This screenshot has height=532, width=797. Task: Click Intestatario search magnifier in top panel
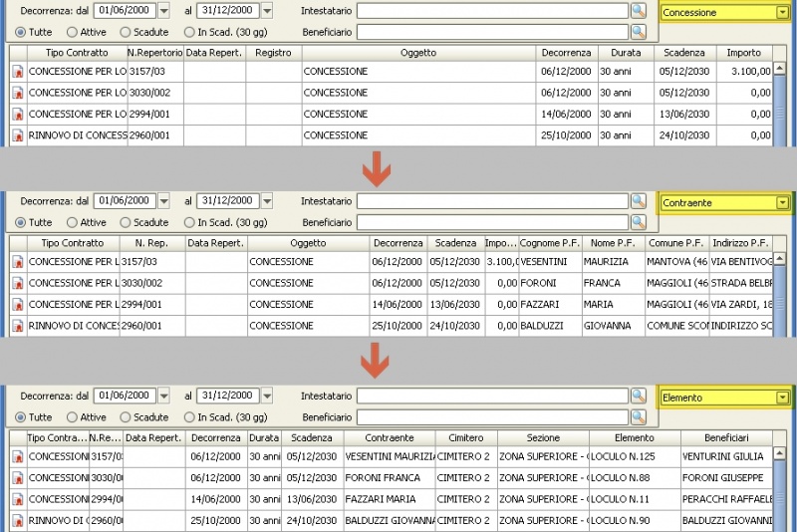pyautogui.click(x=639, y=10)
